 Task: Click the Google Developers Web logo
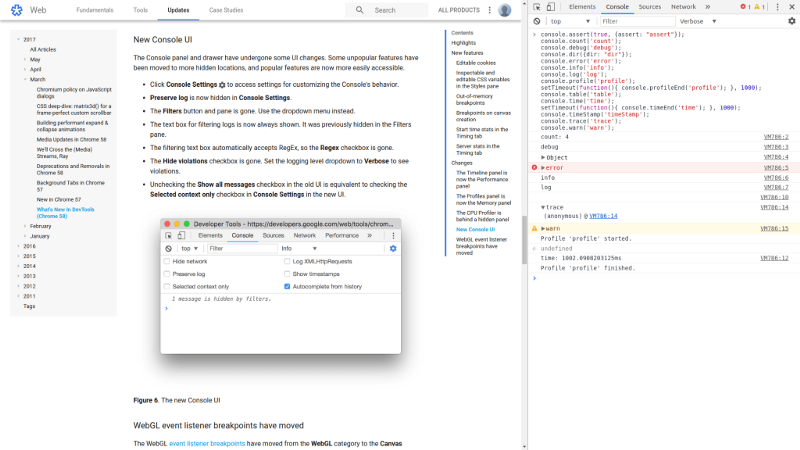17,10
